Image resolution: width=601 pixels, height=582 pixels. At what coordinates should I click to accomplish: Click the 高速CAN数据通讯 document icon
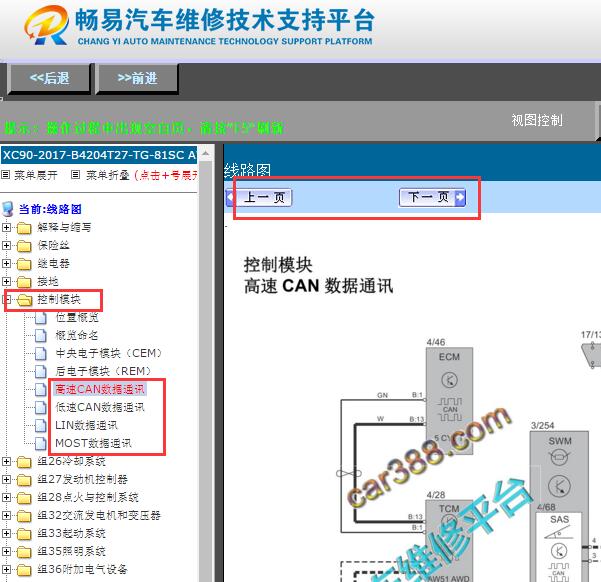(41, 390)
